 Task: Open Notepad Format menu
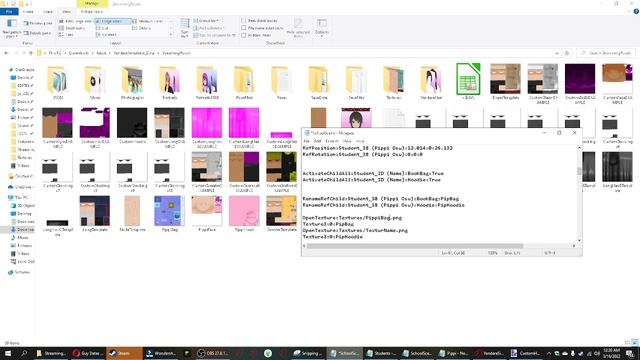coord(332,141)
